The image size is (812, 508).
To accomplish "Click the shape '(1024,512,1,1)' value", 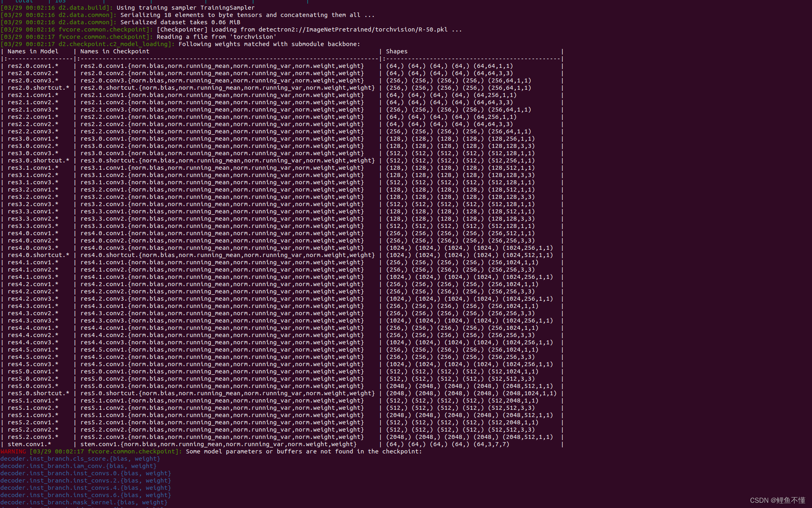I will click(x=528, y=255).
